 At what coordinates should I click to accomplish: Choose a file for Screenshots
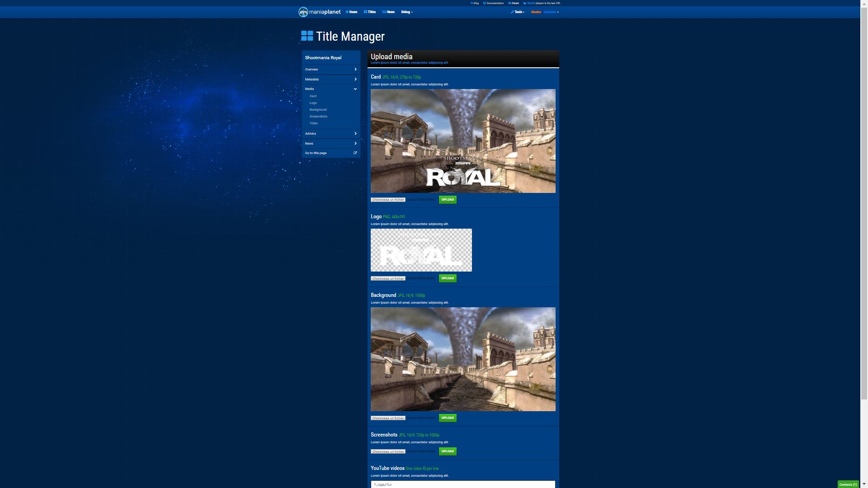tap(388, 451)
